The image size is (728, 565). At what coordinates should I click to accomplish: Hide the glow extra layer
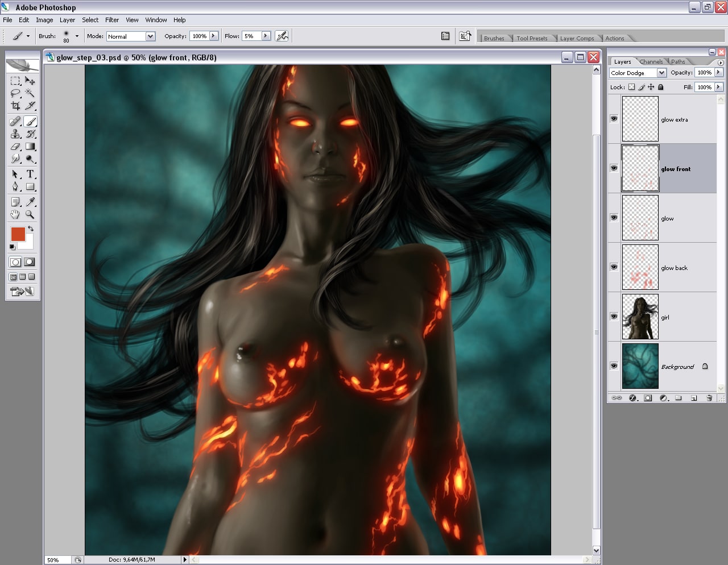(614, 119)
